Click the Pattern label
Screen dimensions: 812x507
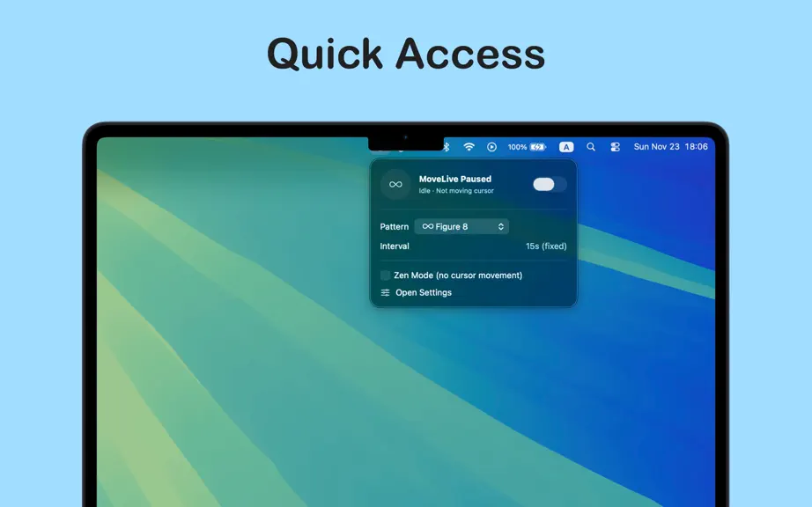pos(394,226)
